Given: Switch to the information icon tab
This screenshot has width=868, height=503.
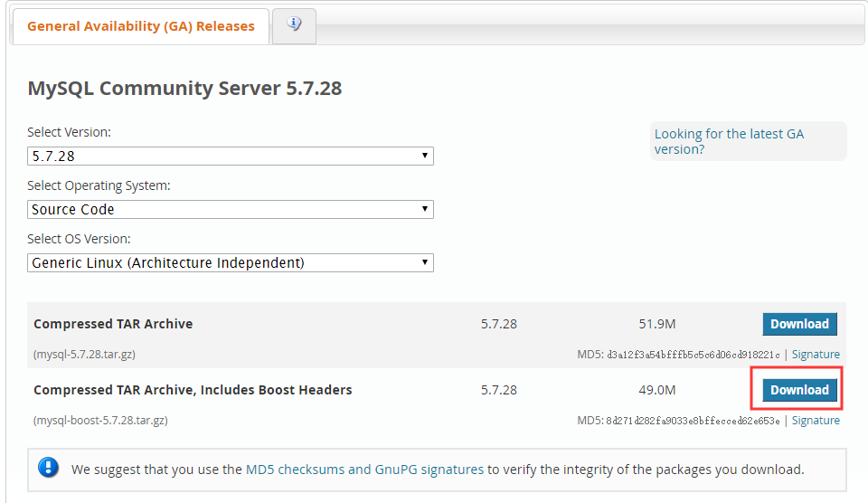Looking at the screenshot, I should [x=294, y=25].
